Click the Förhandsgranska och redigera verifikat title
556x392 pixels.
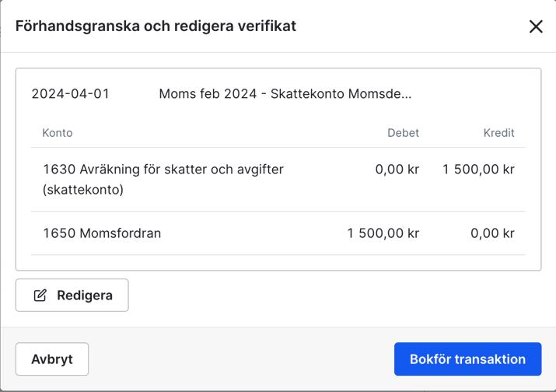tap(156, 26)
